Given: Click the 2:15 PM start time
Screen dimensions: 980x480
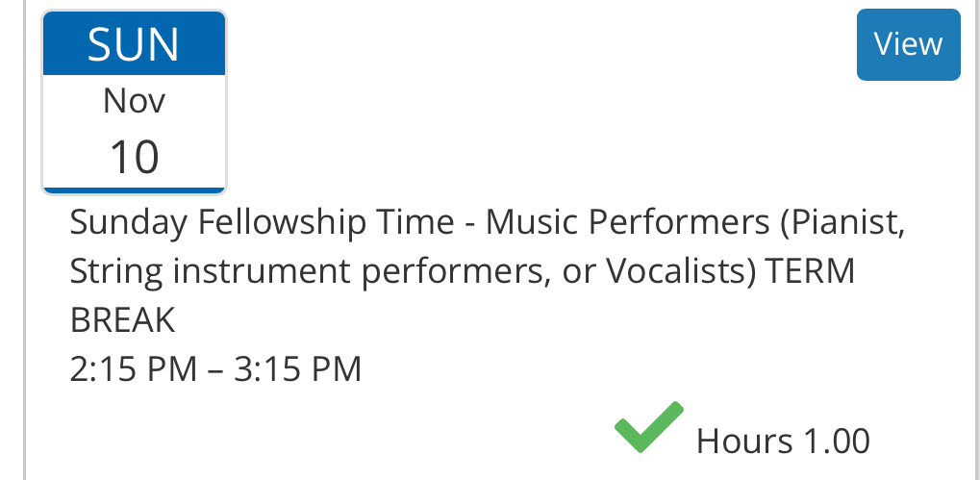Looking at the screenshot, I should pyautogui.click(x=133, y=368).
